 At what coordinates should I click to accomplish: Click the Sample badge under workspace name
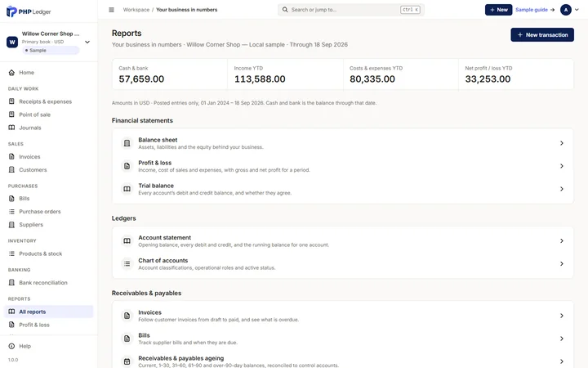(51, 51)
